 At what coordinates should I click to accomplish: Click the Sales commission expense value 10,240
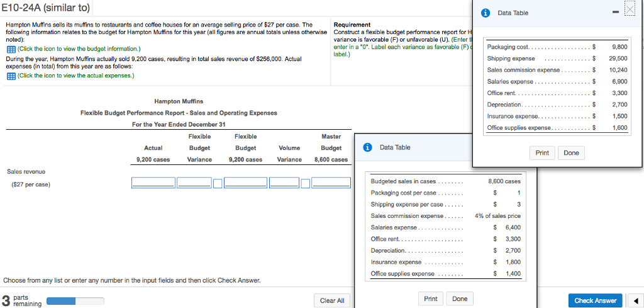(x=618, y=70)
